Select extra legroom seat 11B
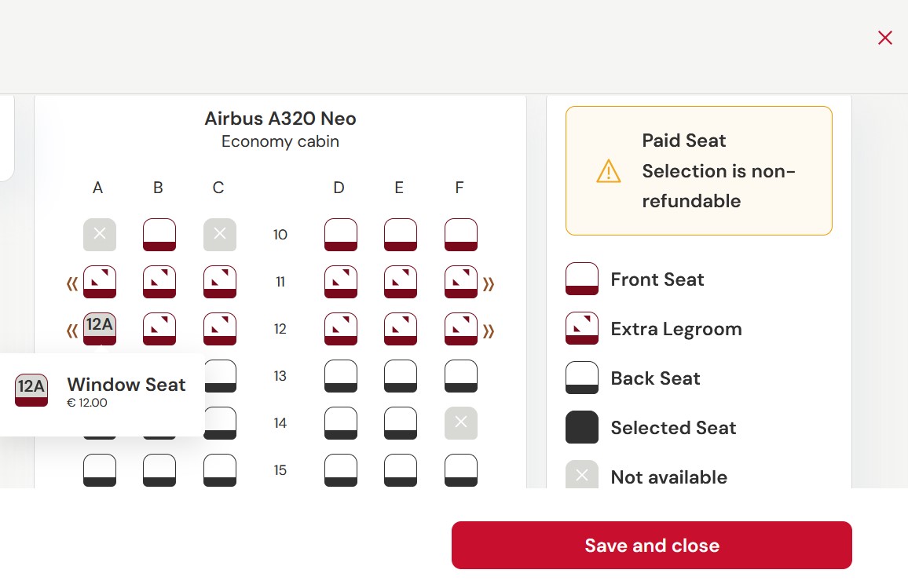This screenshot has width=908, height=588. point(159,282)
